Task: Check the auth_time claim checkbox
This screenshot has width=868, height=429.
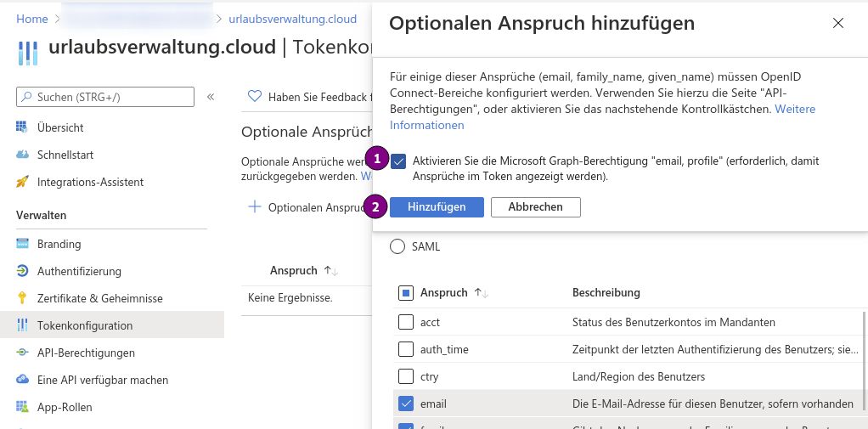Action: point(406,349)
